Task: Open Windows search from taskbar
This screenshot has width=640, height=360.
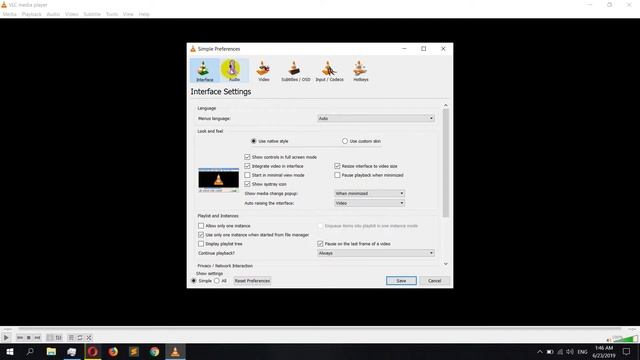Action: coord(30,351)
